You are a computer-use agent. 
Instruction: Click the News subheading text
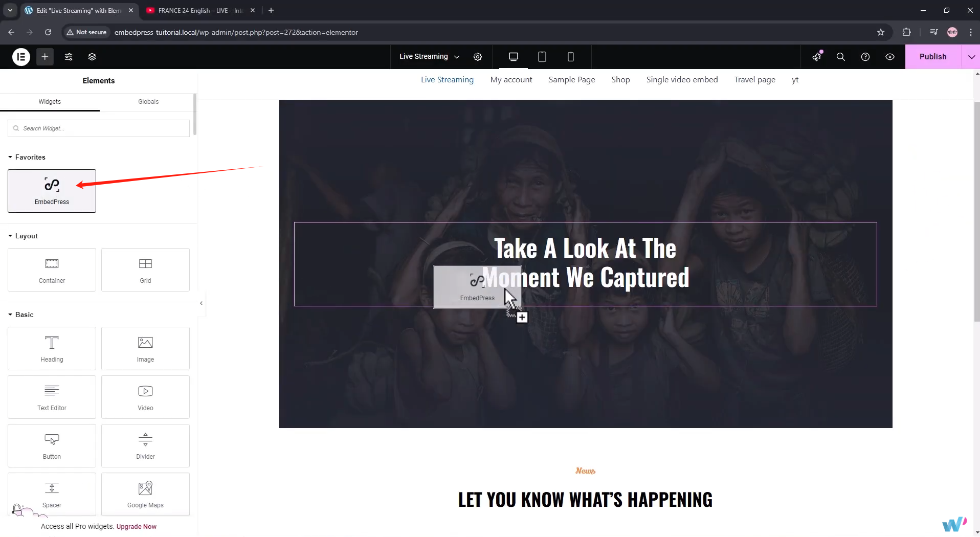click(585, 471)
